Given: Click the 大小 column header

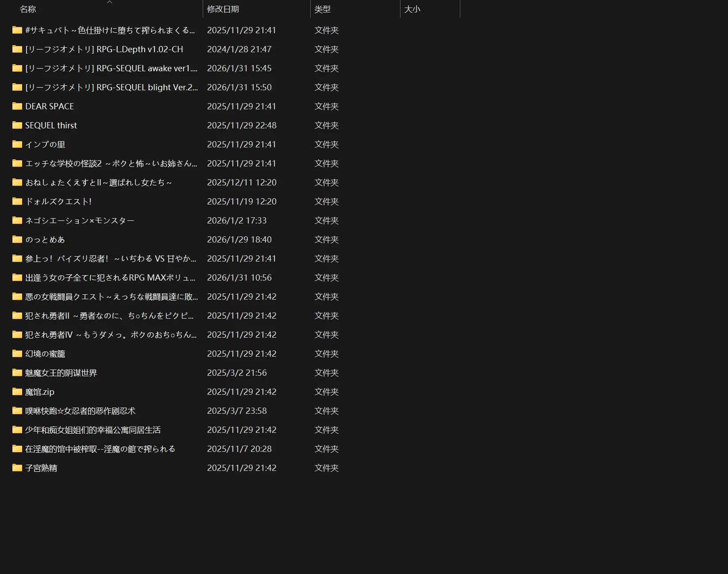Looking at the screenshot, I should coord(412,9).
